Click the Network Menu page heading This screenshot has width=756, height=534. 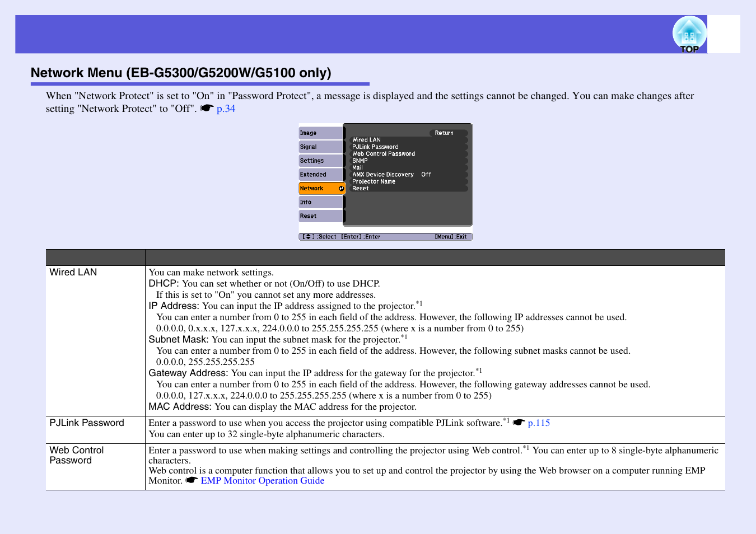point(181,73)
